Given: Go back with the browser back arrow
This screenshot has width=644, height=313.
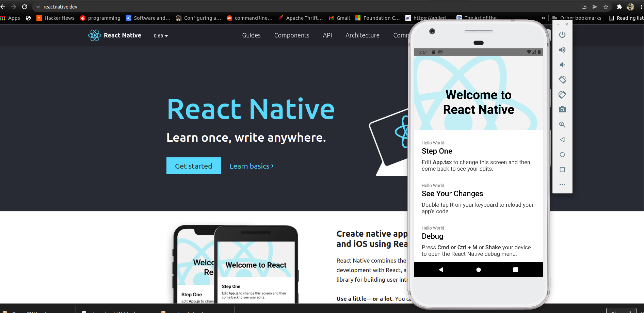Looking at the screenshot, I should point(3,7).
